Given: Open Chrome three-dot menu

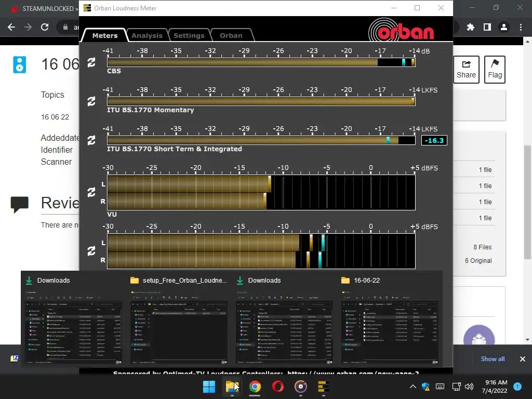Looking at the screenshot, I should [x=521, y=27].
